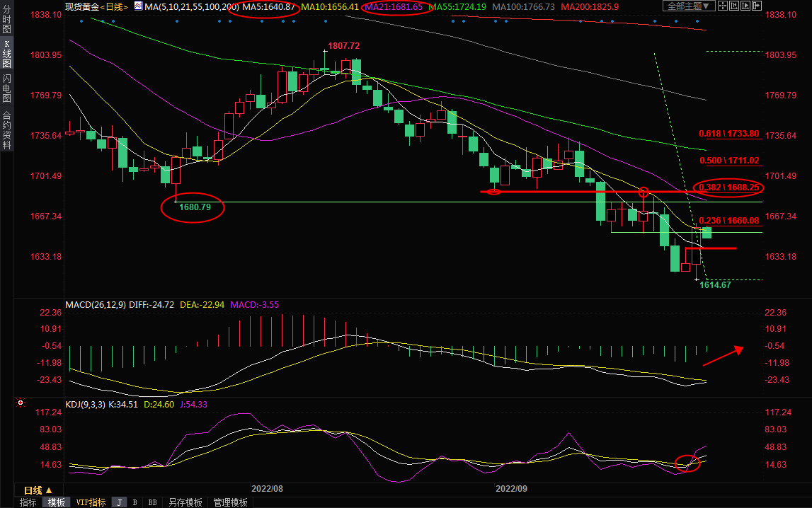The height and width of the screenshot is (508, 812).
Task: Click the red sun icon in KDJ panel
Action: click(x=21, y=403)
